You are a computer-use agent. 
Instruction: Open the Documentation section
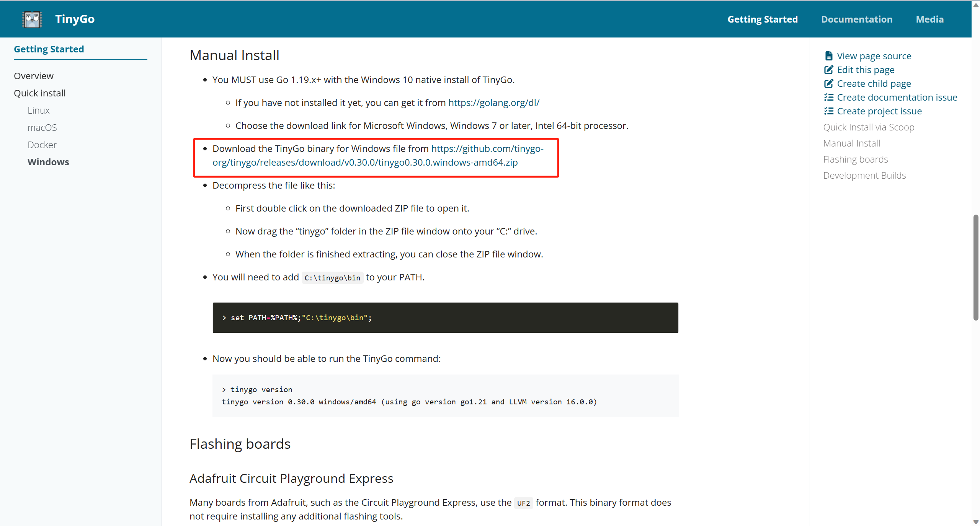(857, 19)
